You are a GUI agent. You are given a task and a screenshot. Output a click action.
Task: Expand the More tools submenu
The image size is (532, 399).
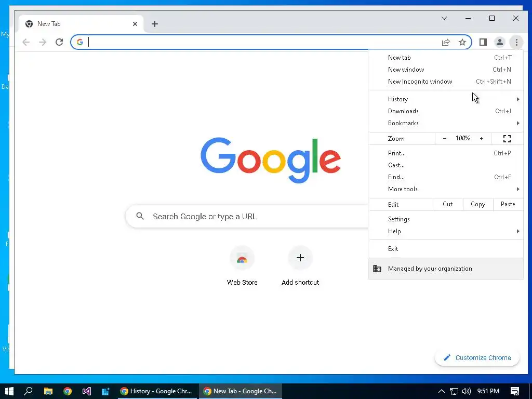pyautogui.click(x=446, y=189)
